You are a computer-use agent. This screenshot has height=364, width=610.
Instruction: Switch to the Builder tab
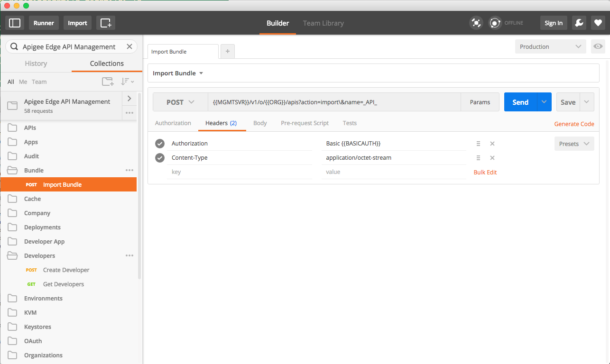(x=277, y=23)
